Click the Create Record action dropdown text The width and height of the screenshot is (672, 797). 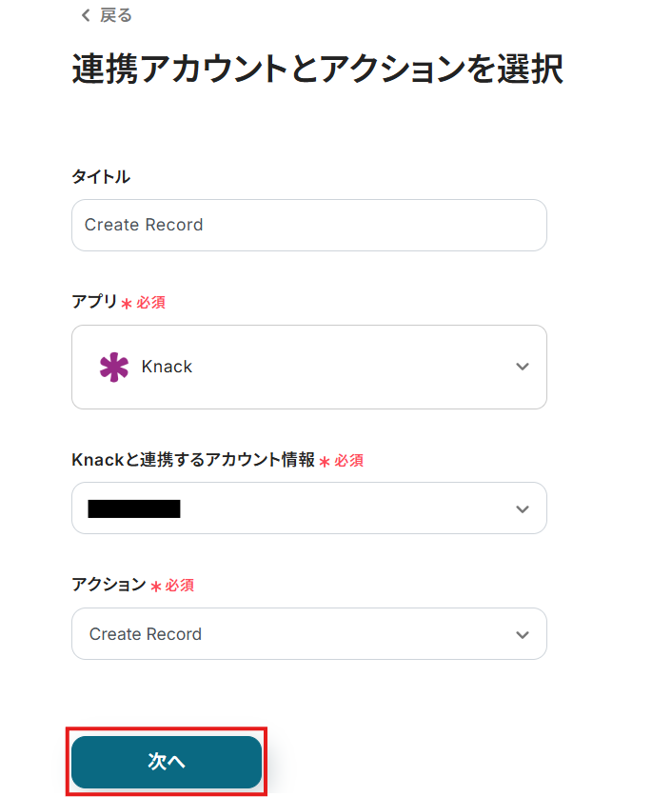[x=146, y=634]
